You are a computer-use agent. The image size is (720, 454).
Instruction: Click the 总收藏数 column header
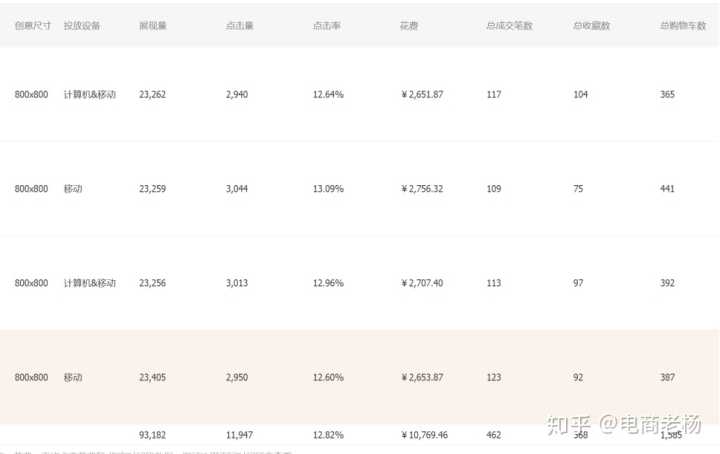[x=592, y=25]
